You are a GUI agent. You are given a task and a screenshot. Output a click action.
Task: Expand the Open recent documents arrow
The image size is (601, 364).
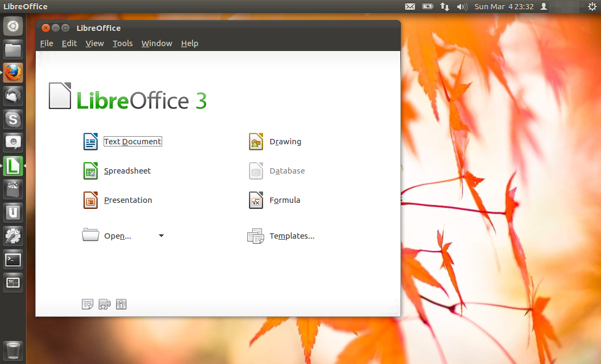tap(161, 236)
